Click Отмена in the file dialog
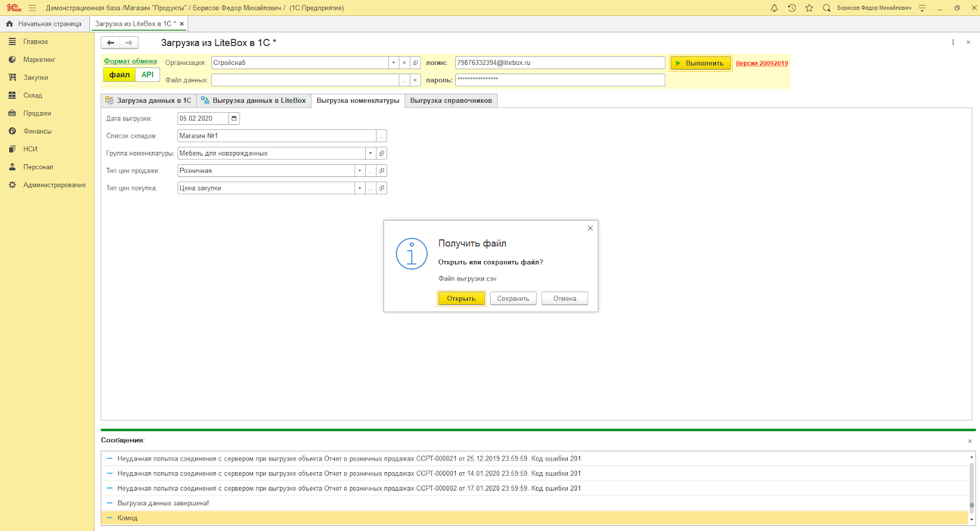This screenshot has height=531, width=980. pyautogui.click(x=565, y=298)
